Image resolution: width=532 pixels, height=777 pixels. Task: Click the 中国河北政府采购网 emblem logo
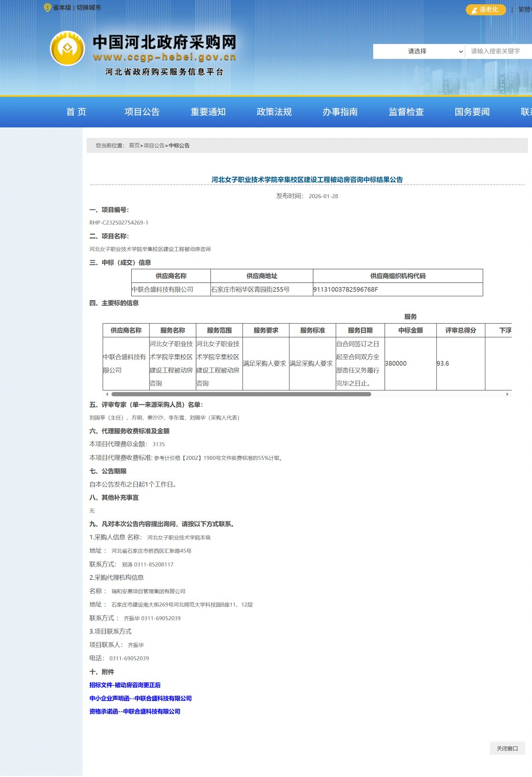click(67, 49)
